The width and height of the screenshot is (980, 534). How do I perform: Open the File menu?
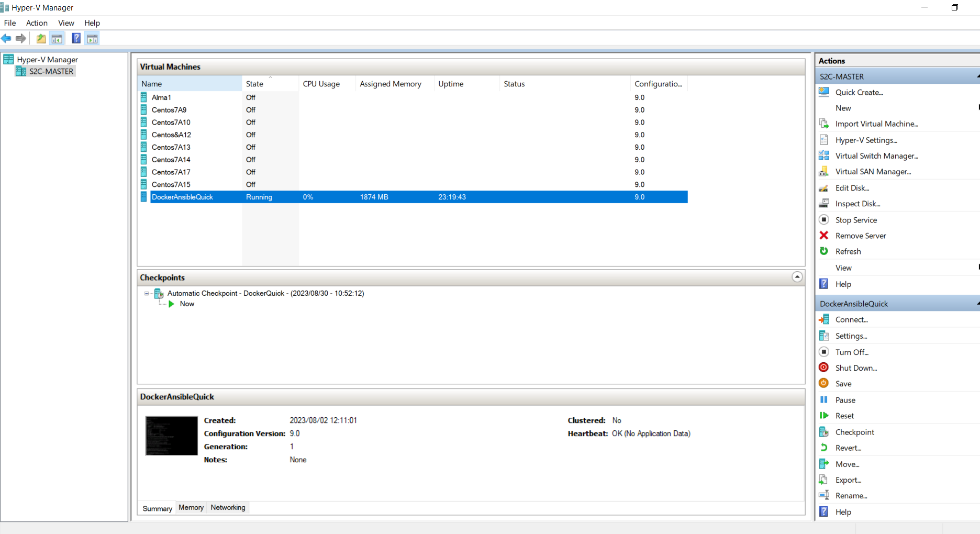(x=10, y=23)
